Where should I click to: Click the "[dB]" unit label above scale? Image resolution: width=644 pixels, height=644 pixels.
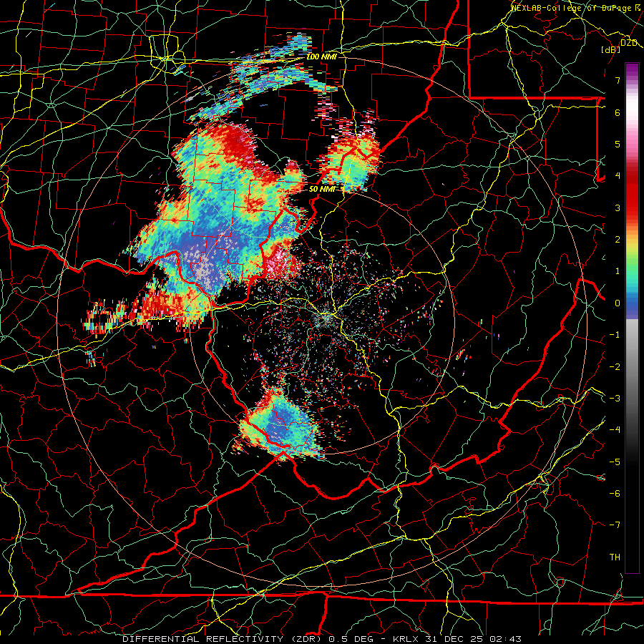coord(611,49)
